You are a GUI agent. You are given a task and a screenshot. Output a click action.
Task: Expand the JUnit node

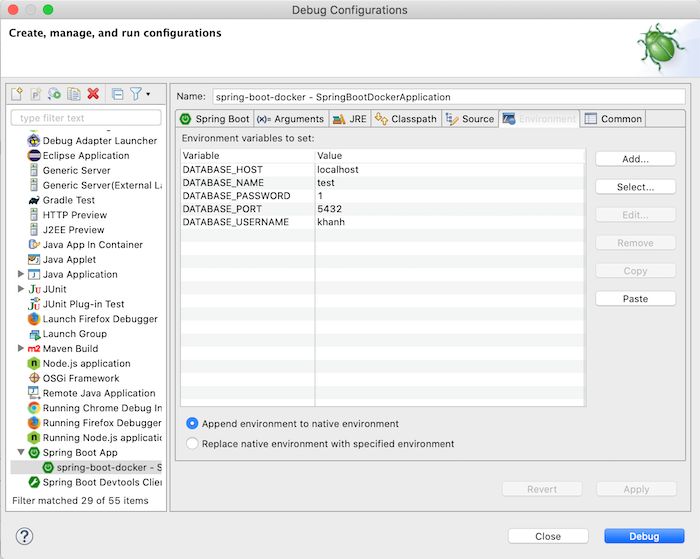pyautogui.click(x=21, y=288)
